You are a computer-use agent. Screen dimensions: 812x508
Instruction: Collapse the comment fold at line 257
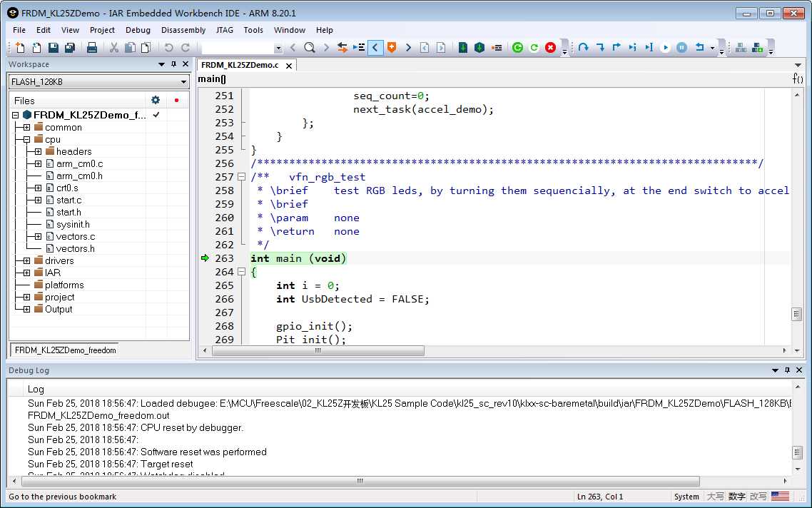pyautogui.click(x=241, y=176)
